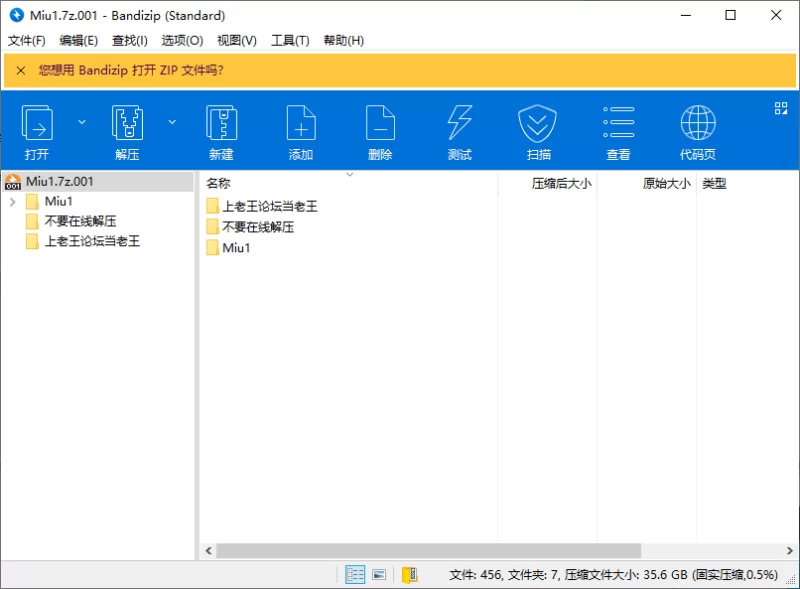Viewport: 800px width, 589px height.
Task: Sort by the 原始大小 column header
Action: click(666, 183)
